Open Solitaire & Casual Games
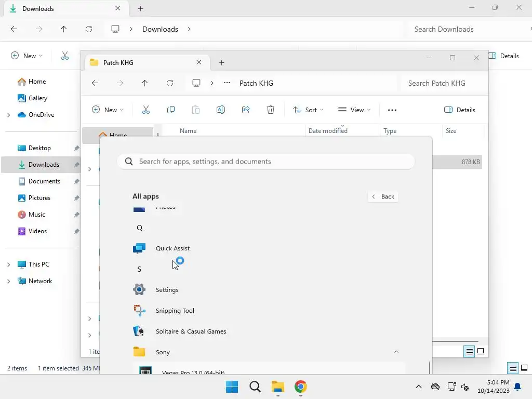The image size is (532, 399). [191, 331]
